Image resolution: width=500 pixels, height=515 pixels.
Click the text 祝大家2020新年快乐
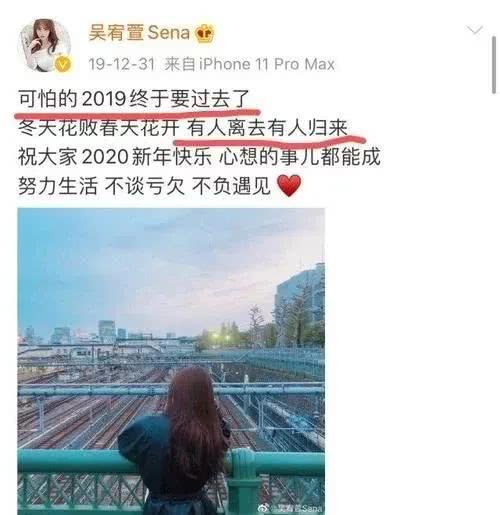point(115,157)
